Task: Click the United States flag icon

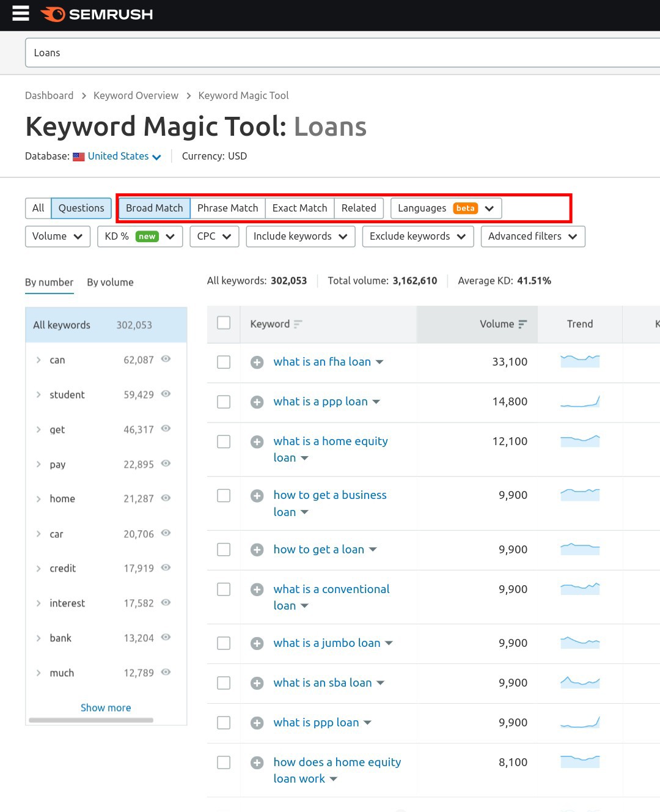Action: (x=79, y=157)
